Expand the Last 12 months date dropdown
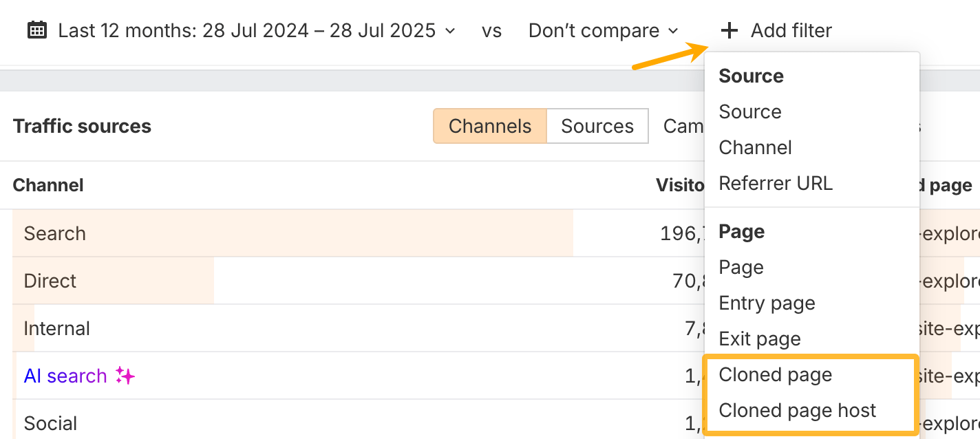Image resolution: width=980 pixels, height=439 pixels. 256,30
